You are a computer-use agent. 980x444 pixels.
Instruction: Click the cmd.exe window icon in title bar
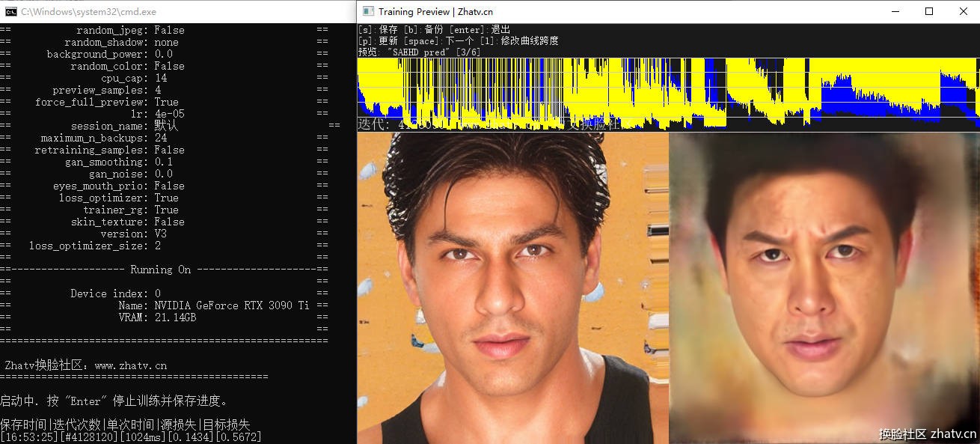click(x=11, y=11)
